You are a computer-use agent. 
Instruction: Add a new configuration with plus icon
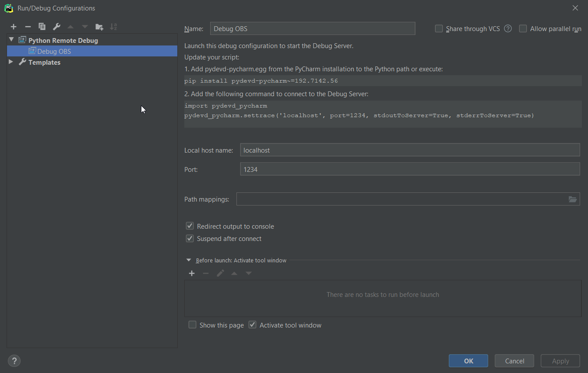pos(14,27)
